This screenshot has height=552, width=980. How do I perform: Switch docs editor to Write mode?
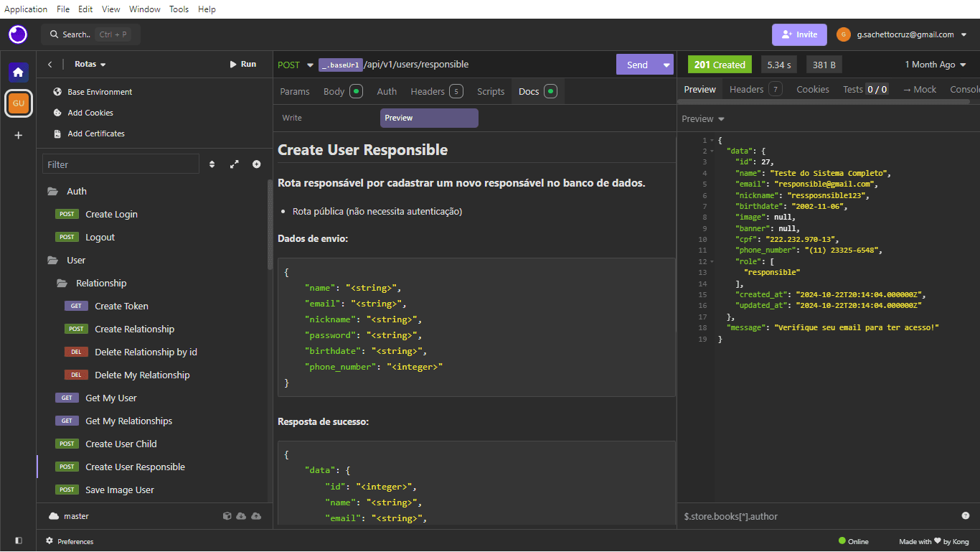pyautogui.click(x=292, y=118)
